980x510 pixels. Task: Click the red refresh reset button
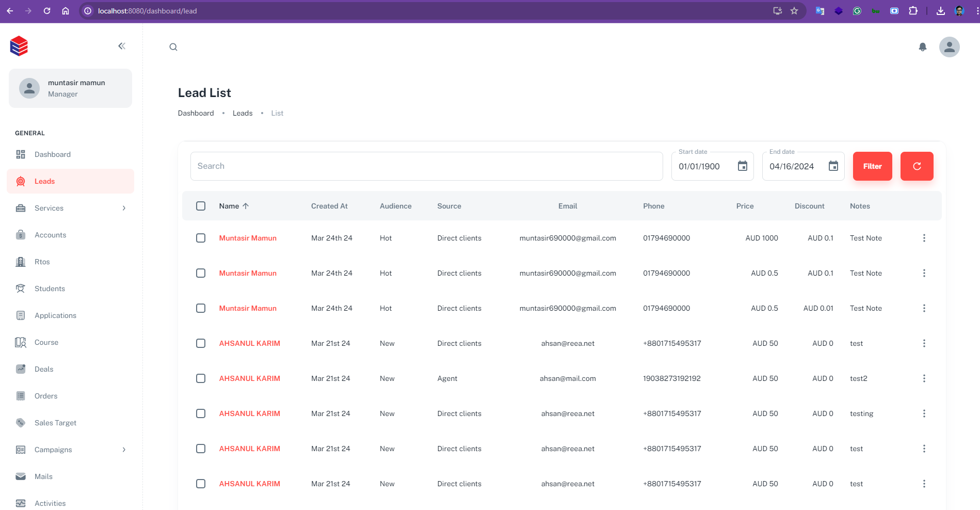pos(917,166)
